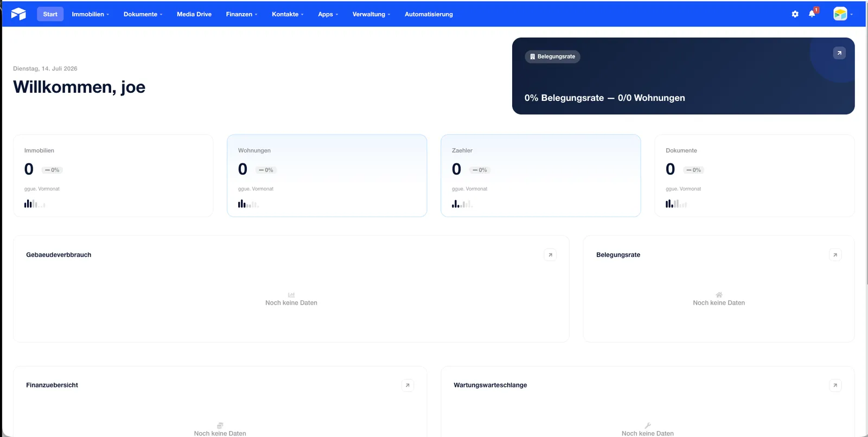Open the notifications bell
The width and height of the screenshot is (868, 437).
812,14
